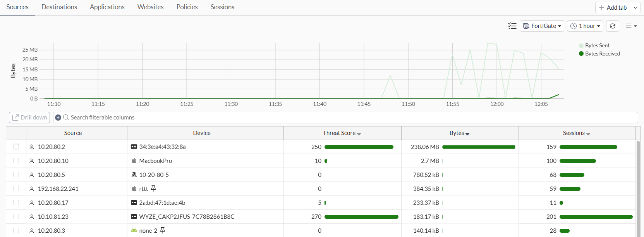
Task: Click device icon for WYZE_CAKP2JFUS-7C78B2861B8C
Action: tap(134, 216)
